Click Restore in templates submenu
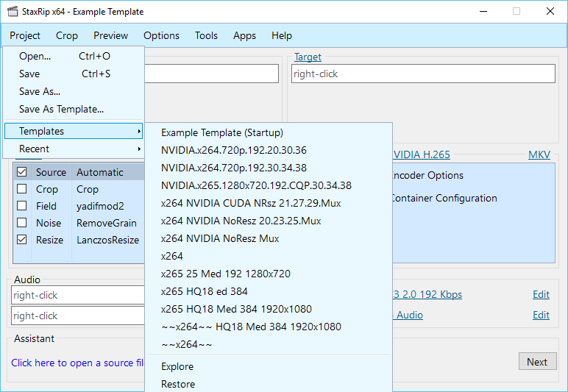 [x=269, y=384]
